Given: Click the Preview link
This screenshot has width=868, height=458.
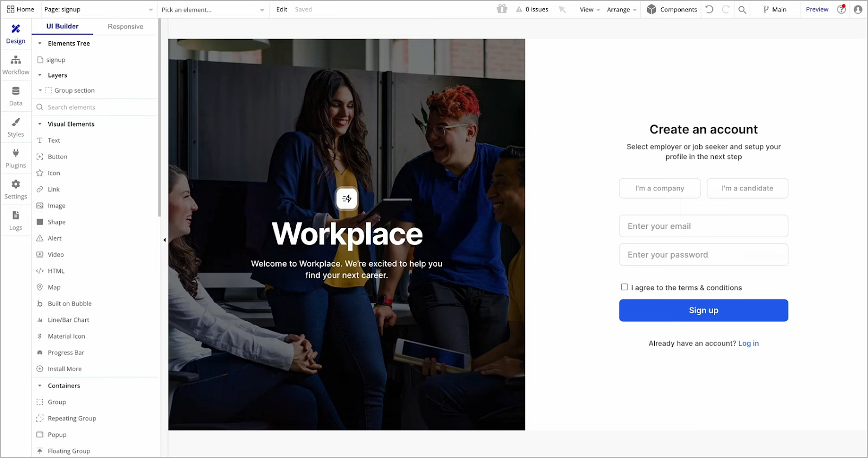Looking at the screenshot, I should click(x=817, y=9).
